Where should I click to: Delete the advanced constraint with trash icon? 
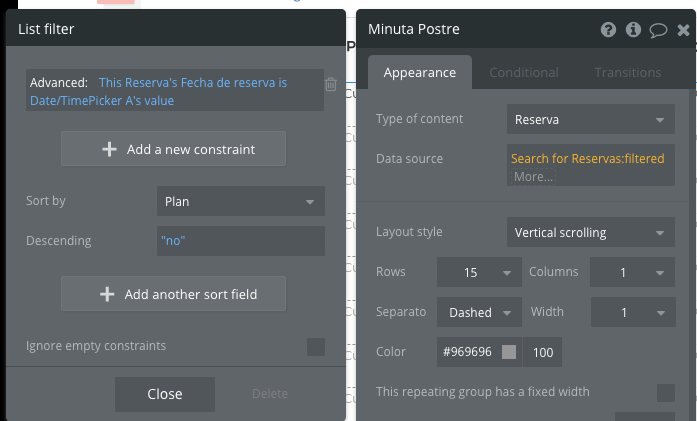(x=331, y=85)
